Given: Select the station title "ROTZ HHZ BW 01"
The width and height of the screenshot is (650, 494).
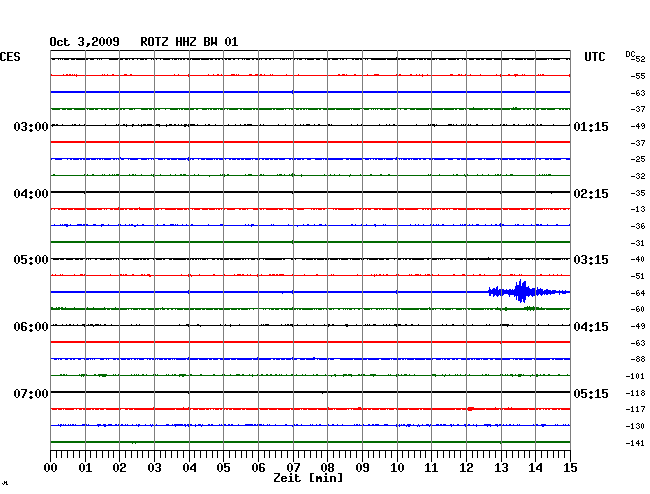Looking at the screenshot, I should [189, 42].
